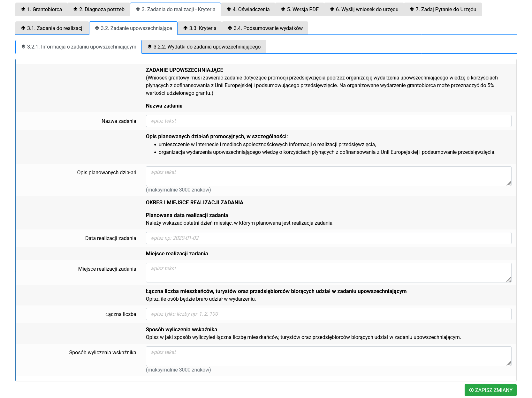532x398 pixels.
Task: Focus the Data realizacji zadania date field
Action: point(328,238)
